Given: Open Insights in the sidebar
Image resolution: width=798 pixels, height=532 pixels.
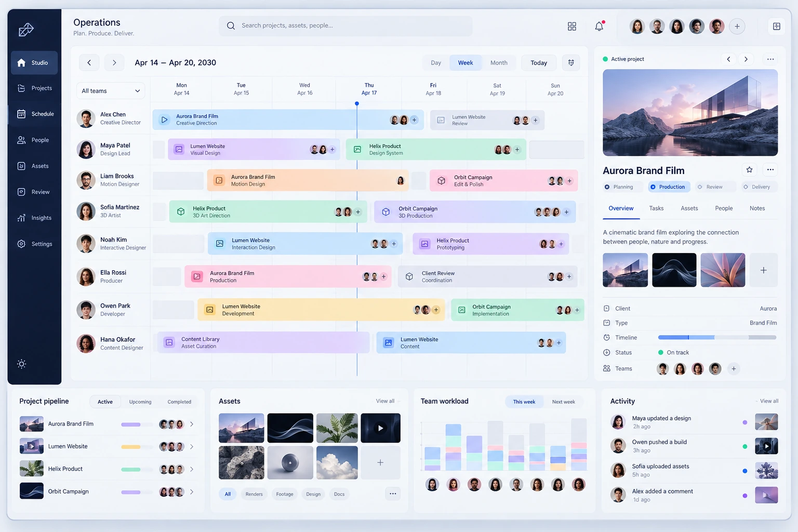Looking at the screenshot, I should click(34, 218).
